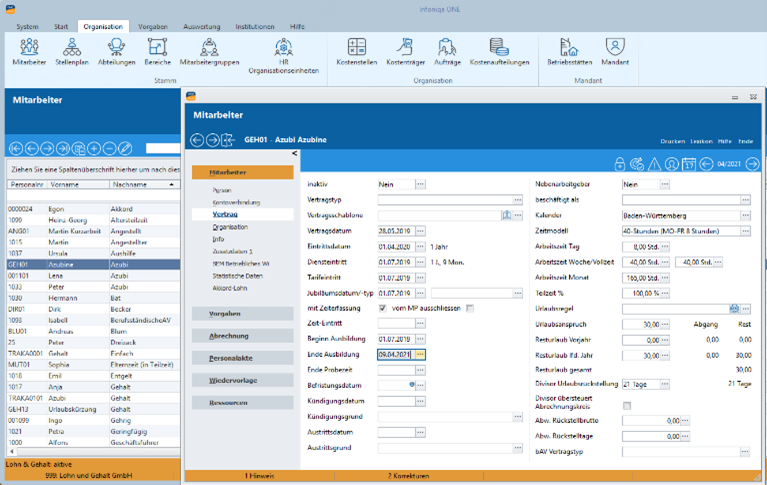This screenshot has width=767, height=485.
Task: Open the Hilfe ribbon tab
Action: click(297, 26)
